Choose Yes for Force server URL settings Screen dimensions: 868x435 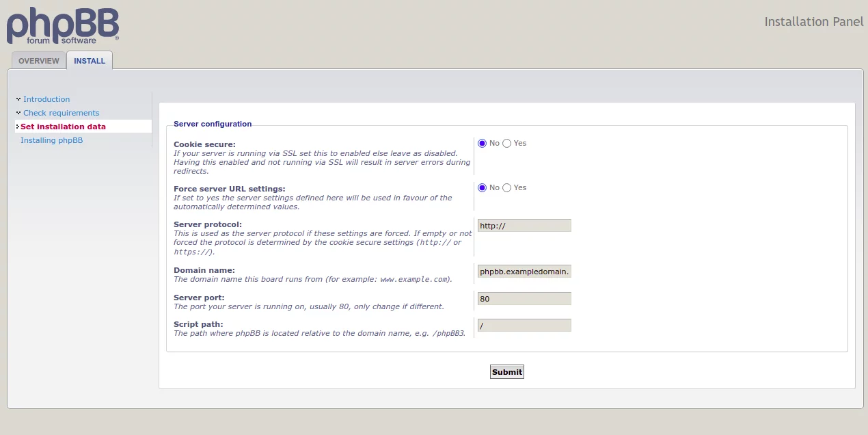click(x=506, y=188)
